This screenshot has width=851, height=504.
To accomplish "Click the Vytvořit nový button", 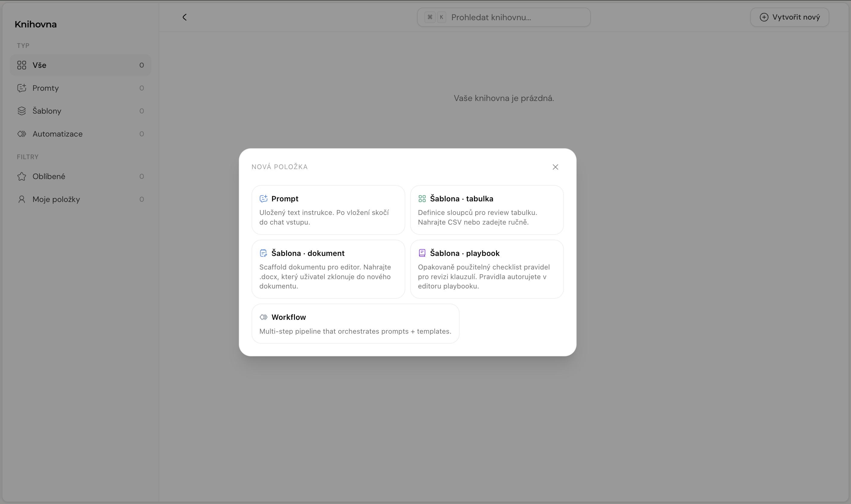I will 789,17.
